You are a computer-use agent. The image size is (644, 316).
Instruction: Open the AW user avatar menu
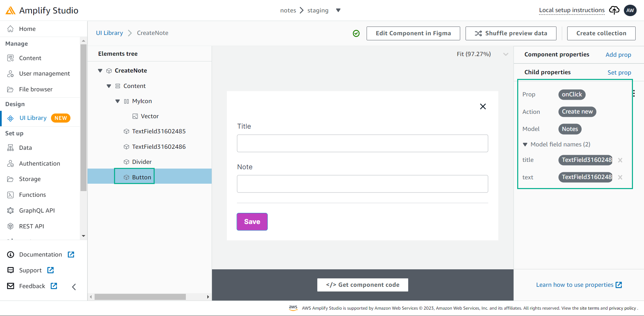tap(630, 10)
